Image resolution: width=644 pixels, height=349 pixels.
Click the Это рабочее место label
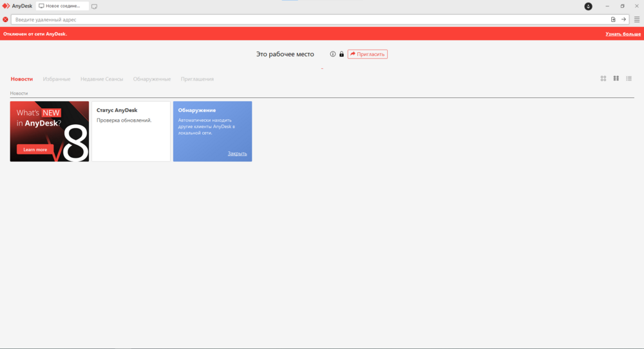(285, 54)
